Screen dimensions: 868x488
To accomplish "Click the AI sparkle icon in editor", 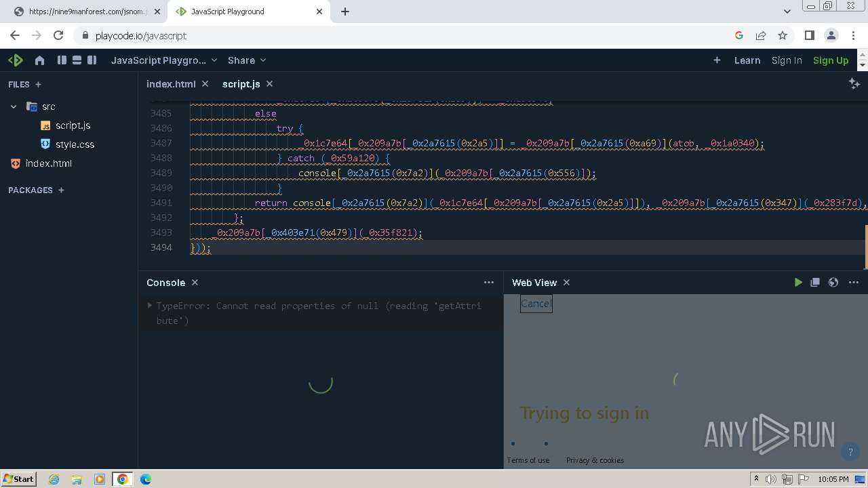I will (854, 83).
